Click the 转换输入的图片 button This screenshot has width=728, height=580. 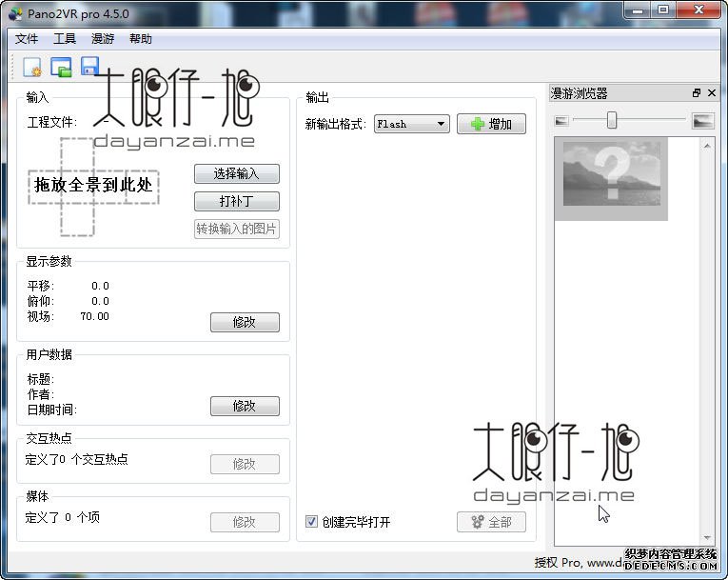(237, 229)
